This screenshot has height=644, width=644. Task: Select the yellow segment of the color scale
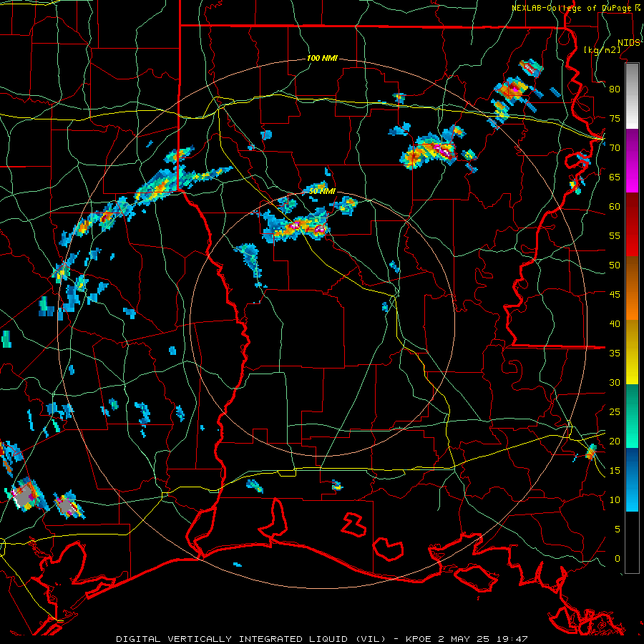point(633,352)
